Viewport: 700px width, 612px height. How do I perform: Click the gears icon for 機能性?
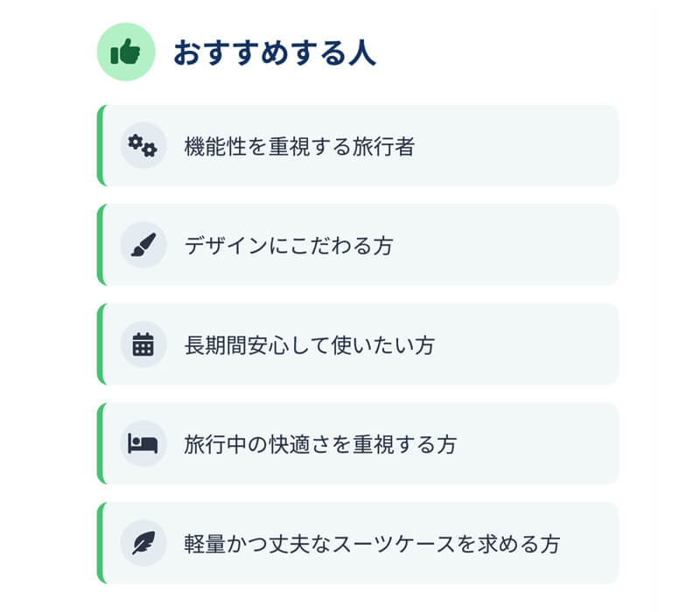(x=143, y=146)
